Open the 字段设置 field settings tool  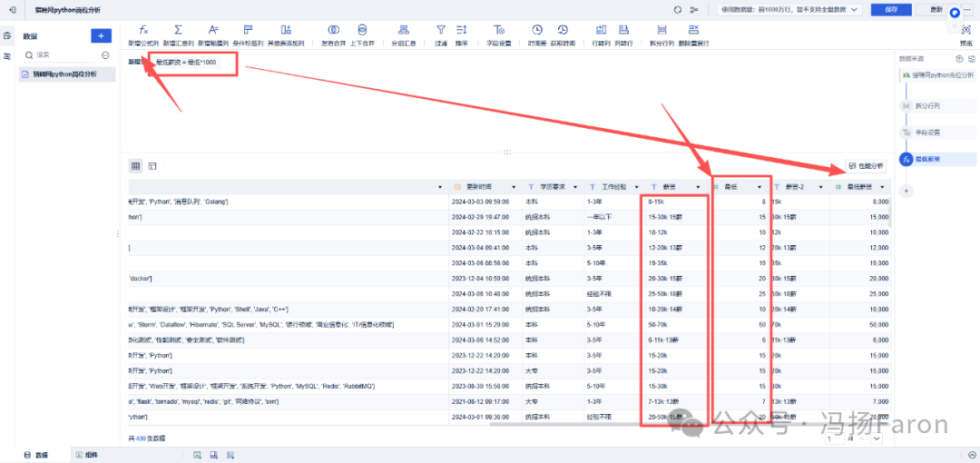coord(499,35)
